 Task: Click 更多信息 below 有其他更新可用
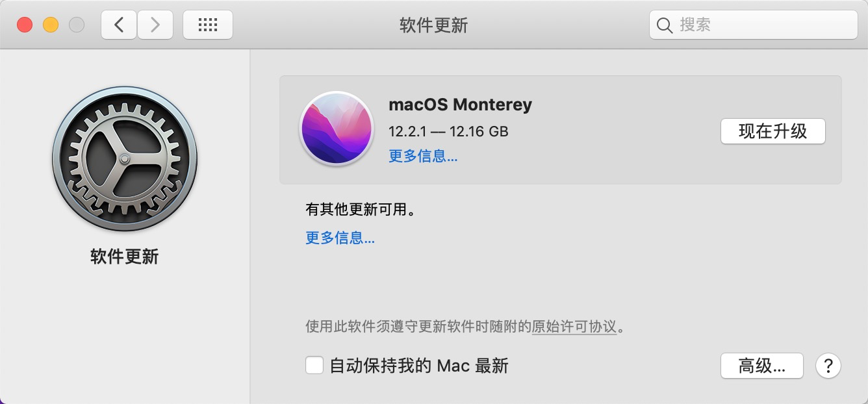pyautogui.click(x=338, y=238)
